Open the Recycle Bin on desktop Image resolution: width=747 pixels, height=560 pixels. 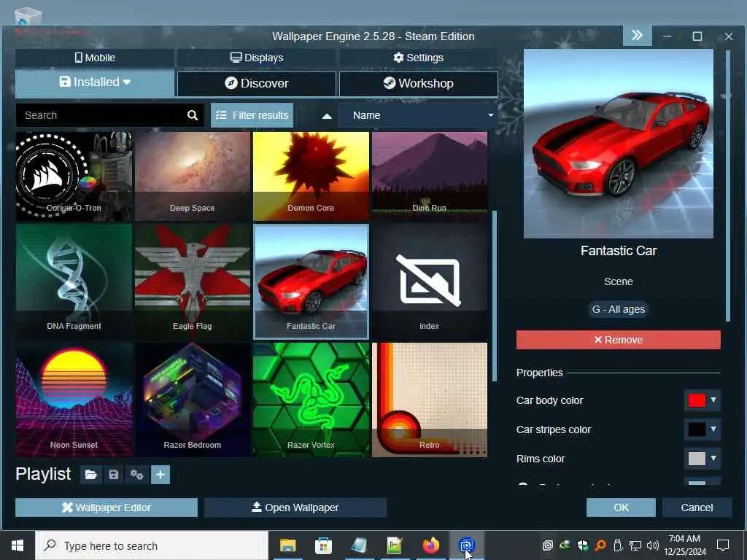tap(28, 17)
